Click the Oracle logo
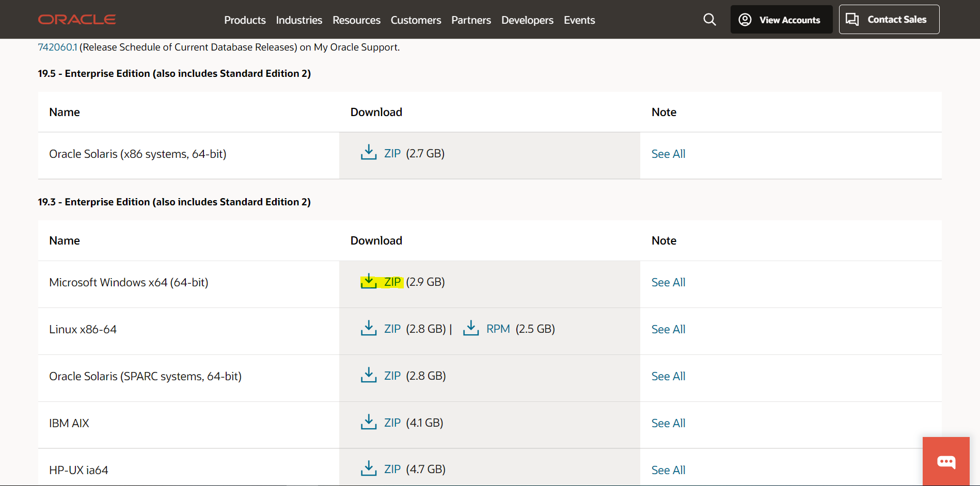980x486 pixels. point(77,20)
